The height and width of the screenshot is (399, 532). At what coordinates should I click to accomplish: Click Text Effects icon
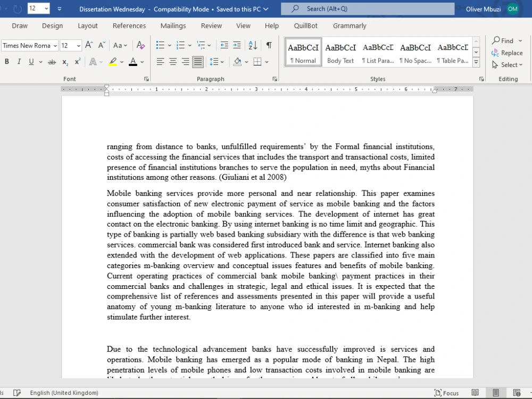click(93, 62)
